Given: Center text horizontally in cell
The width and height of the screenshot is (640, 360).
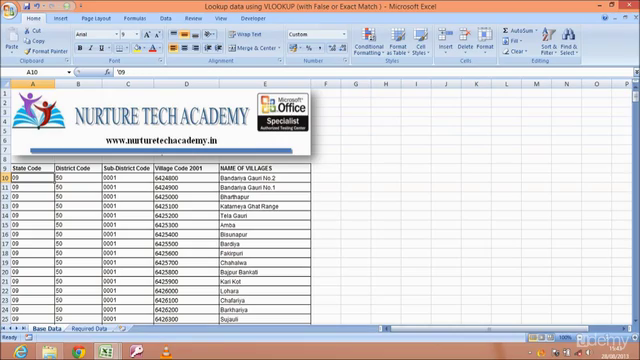Looking at the screenshot, I should (184, 48).
